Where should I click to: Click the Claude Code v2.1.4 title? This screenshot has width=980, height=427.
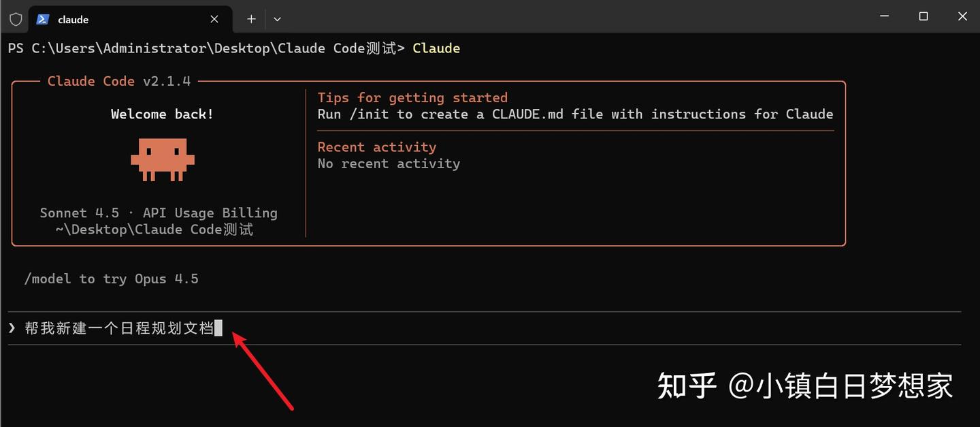(x=119, y=81)
